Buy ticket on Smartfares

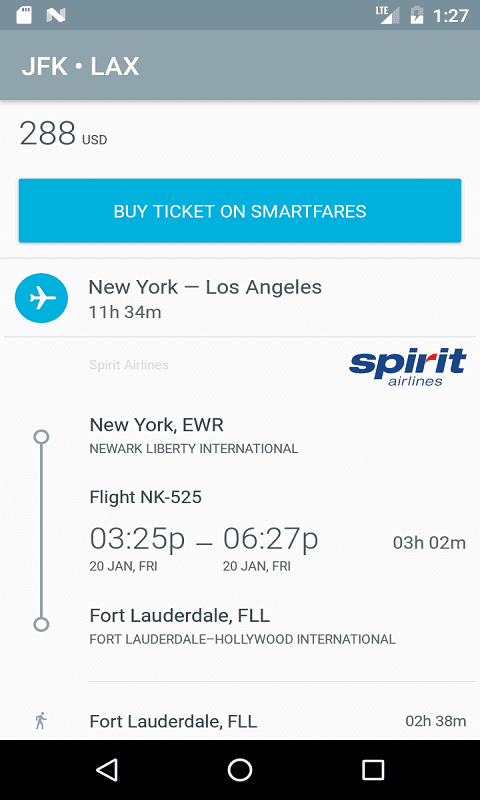[240, 210]
